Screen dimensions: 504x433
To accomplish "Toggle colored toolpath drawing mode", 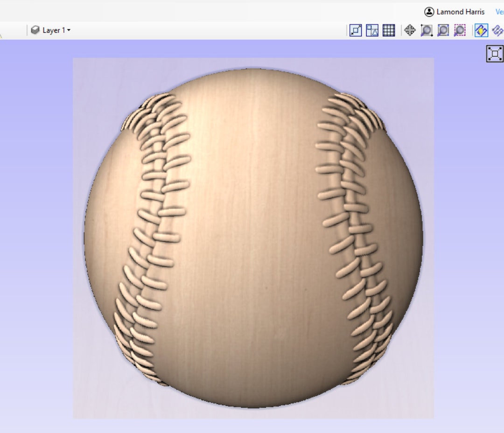I will [x=481, y=30].
